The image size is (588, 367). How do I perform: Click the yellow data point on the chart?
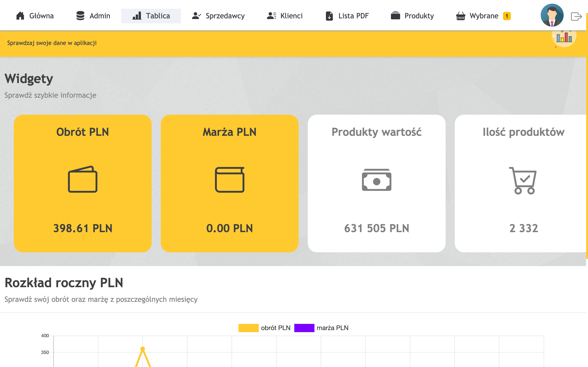[143, 349]
